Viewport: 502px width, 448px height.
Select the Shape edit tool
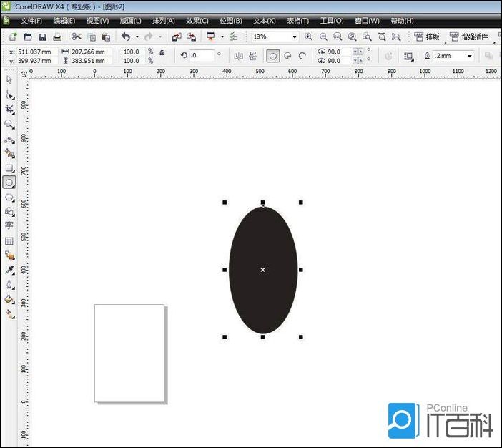[x=9, y=95]
